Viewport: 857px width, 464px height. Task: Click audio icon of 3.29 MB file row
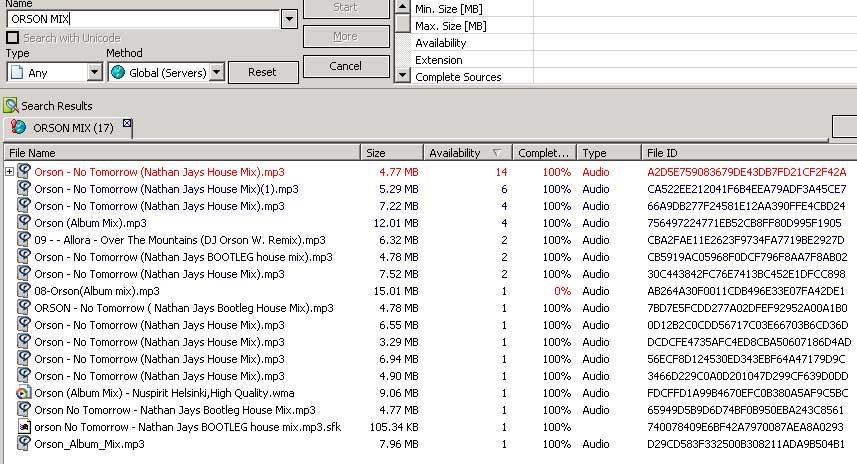point(24,340)
